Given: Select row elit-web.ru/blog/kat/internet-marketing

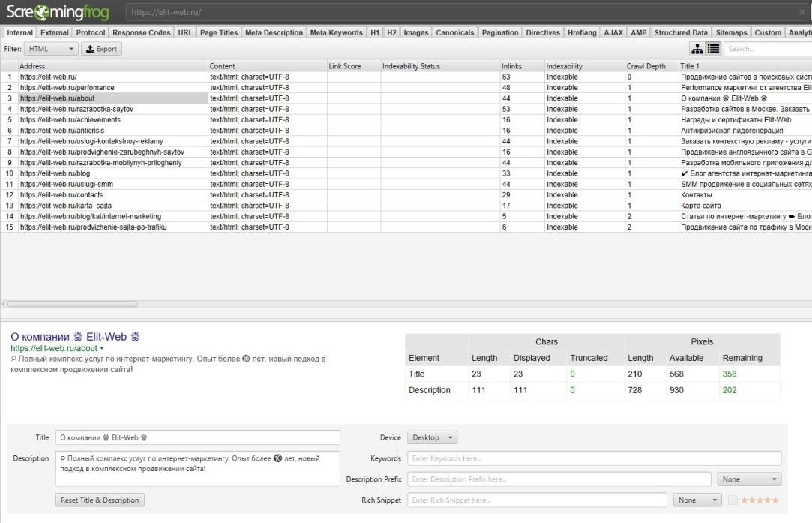Looking at the screenshot, I should coord(406,216).
